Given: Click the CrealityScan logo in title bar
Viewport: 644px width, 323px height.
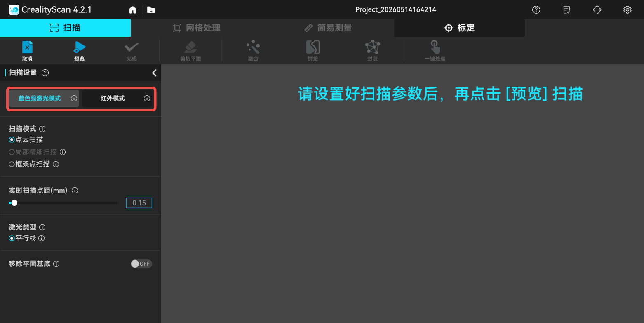Looking at the screenshot, I should point(14,9).
